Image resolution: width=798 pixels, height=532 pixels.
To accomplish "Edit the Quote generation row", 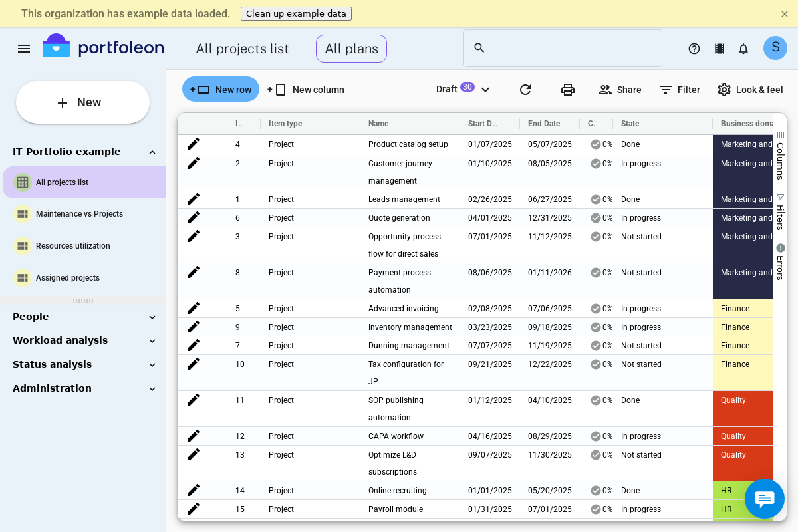I will pyautogui.click(x=194, y=217).
